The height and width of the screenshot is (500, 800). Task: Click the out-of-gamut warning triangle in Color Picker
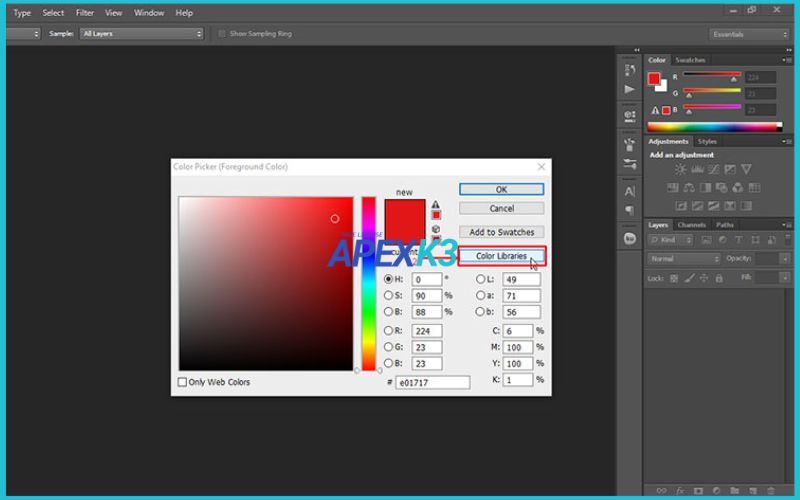click(x=436, y=205)
